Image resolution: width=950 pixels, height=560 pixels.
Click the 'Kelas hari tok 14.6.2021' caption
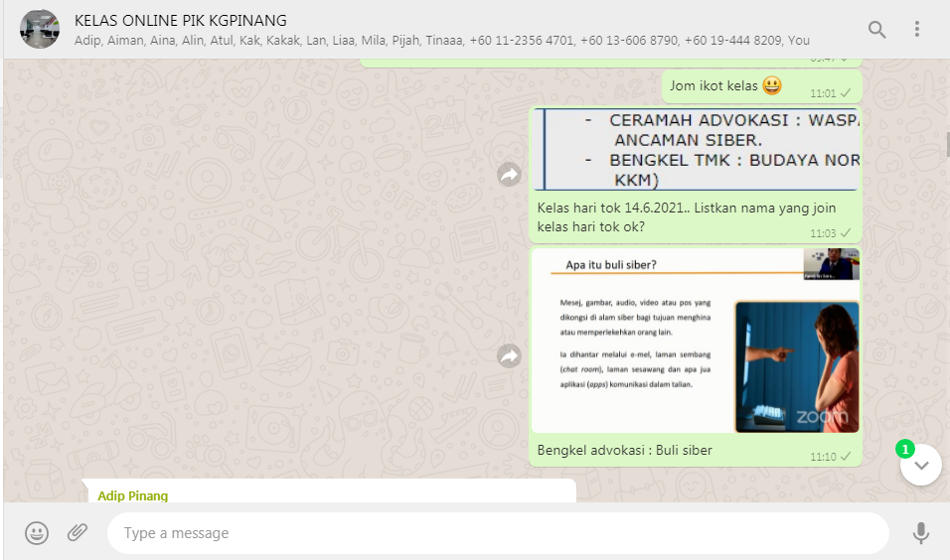pos(686,217)
